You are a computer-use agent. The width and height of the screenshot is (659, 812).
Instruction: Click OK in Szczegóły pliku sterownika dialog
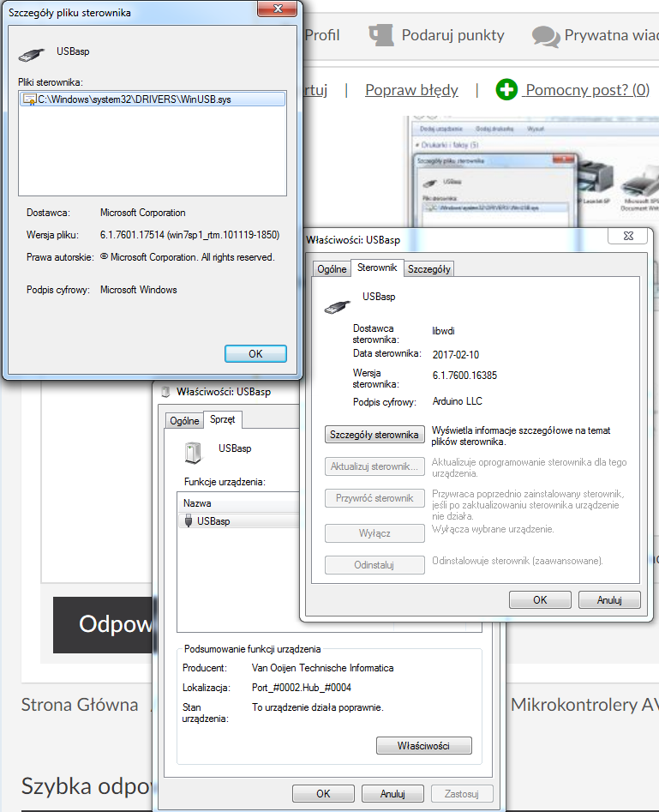[255, 354]
